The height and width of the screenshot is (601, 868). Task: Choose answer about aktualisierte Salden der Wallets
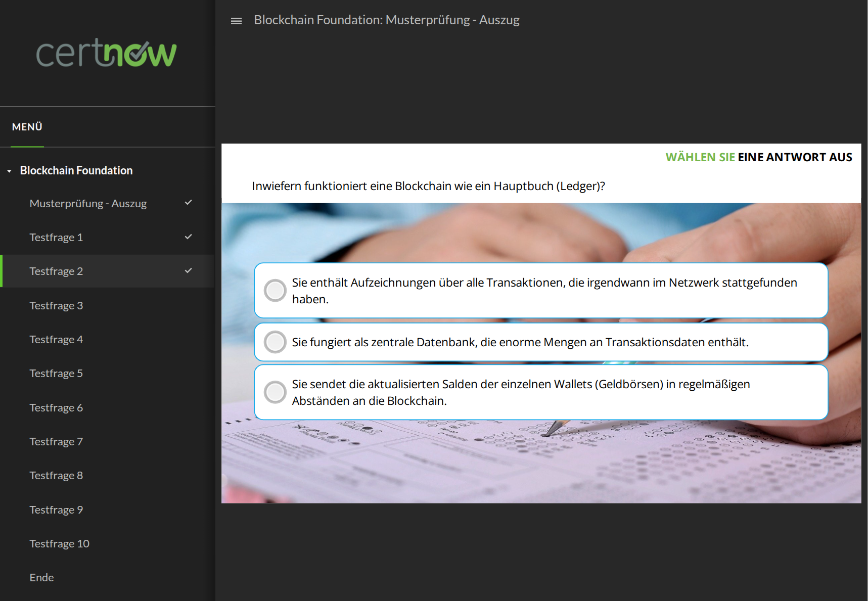point(276,392)
